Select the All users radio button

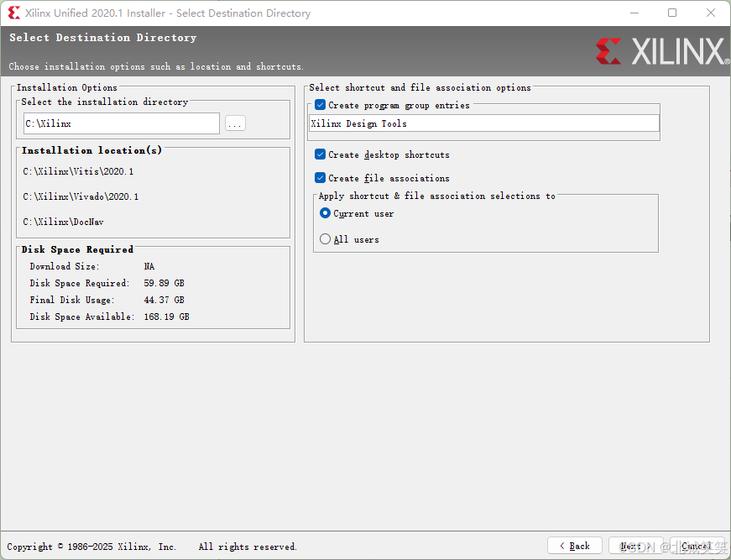coord(325,239)
